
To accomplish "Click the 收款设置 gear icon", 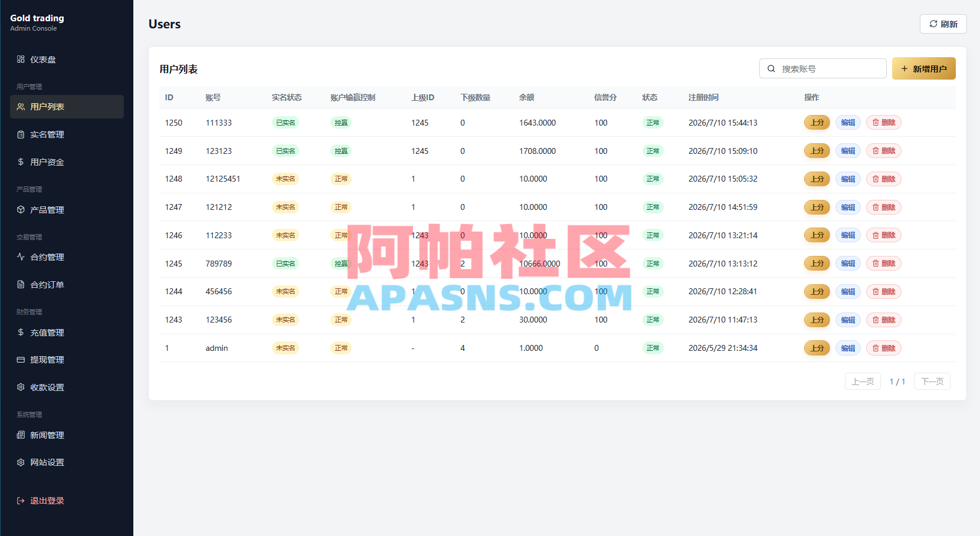I will (21, 387).
